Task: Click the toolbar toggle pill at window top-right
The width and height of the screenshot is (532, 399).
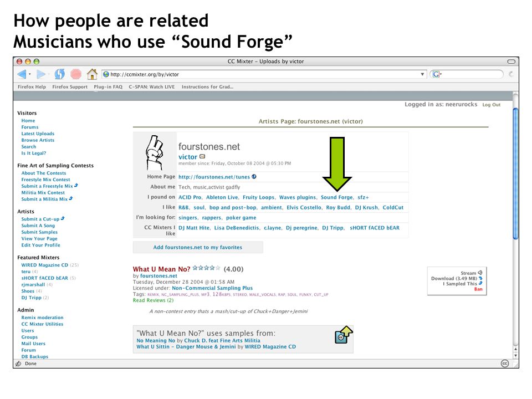Action: pyautogui.click(x=511, y=62)
